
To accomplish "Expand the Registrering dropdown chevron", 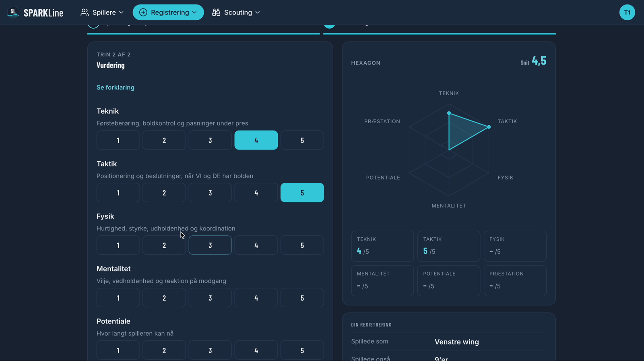I will tap(194, 12).
